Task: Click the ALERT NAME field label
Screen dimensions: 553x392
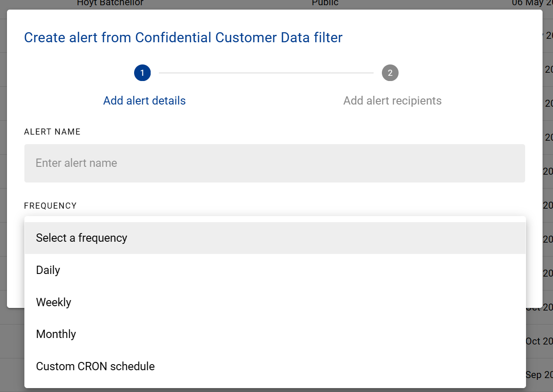Action: coord(52,132)
